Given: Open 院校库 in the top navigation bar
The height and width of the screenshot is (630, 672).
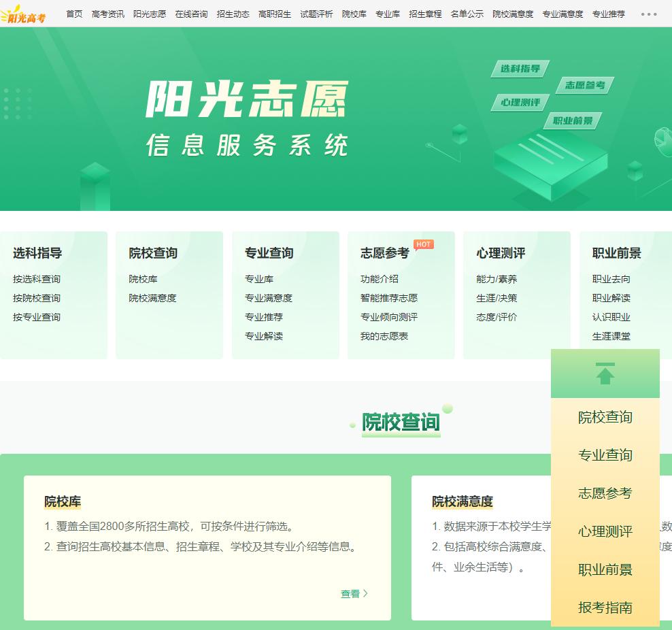Looking at the screenshot, I should click(x=354, y=14).
